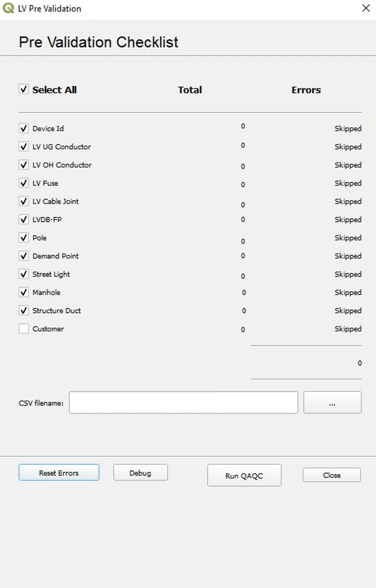Screen dimensions: 376x588
Task: Toggle the LV Fuse checkbox
Action: point(24,183)
